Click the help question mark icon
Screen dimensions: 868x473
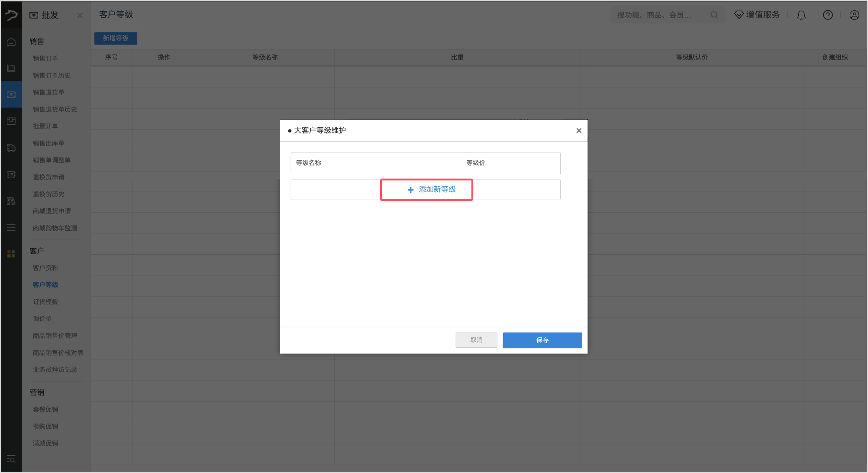coord(828,15)
